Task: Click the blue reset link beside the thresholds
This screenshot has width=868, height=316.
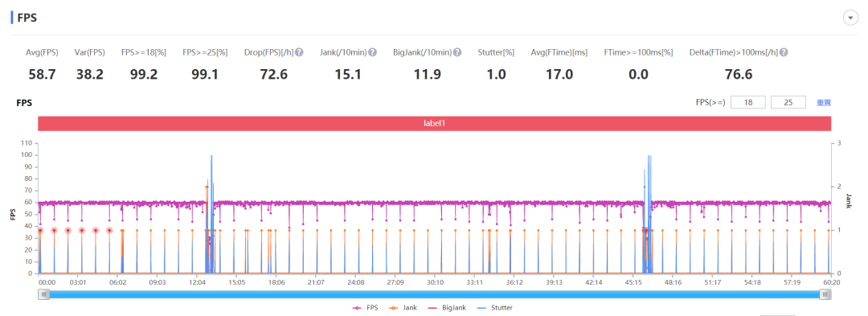Action: click(824, 102)
